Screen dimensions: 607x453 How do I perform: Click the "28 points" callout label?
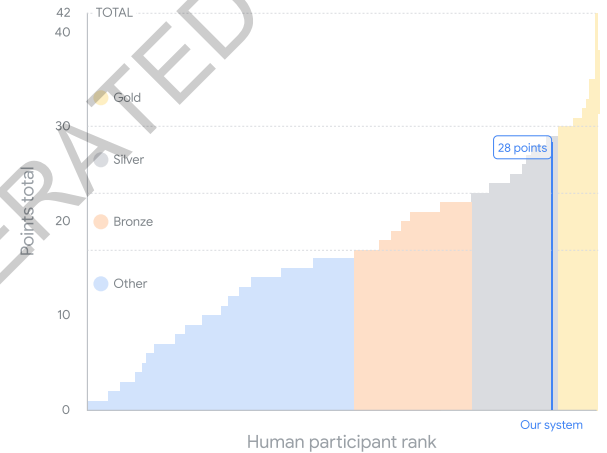pos(523,148)
